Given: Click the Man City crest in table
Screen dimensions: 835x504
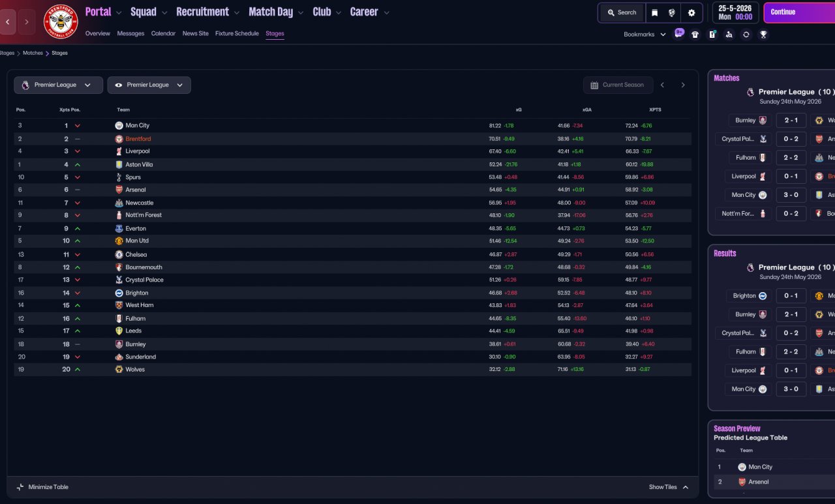Looking at the screenshot, I should pyautogui.click(x=119, y=125).
